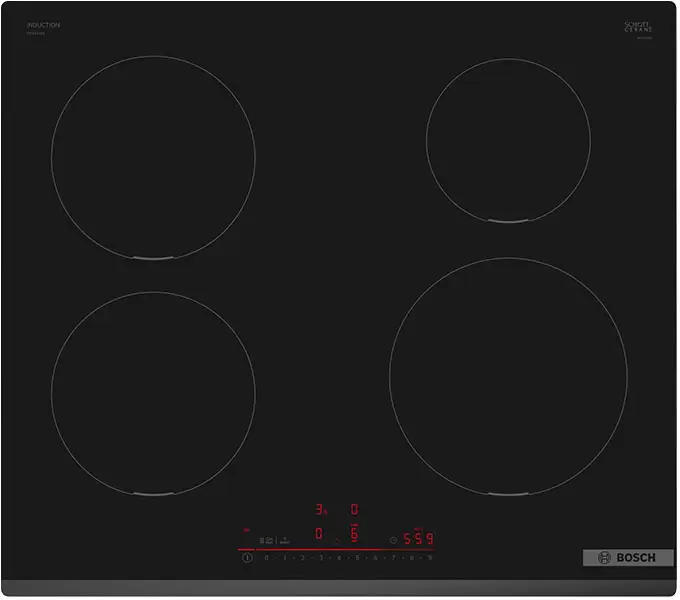Image resolution: width=680 pixels, height=600 pixels.
Task: Tap the 5:59 timer display
Action: coord(418,539)
